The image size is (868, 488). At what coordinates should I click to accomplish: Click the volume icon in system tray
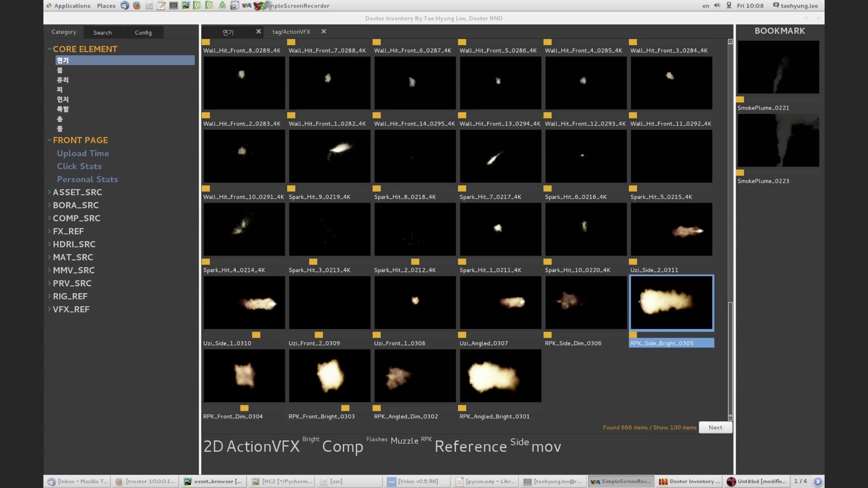[x=717, y=5]
